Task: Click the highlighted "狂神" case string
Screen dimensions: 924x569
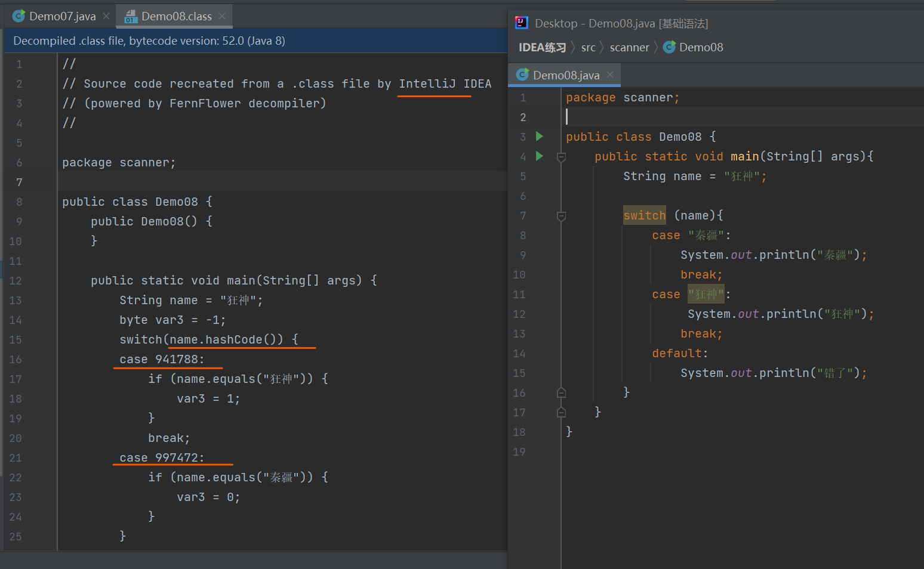Action: 706,294
